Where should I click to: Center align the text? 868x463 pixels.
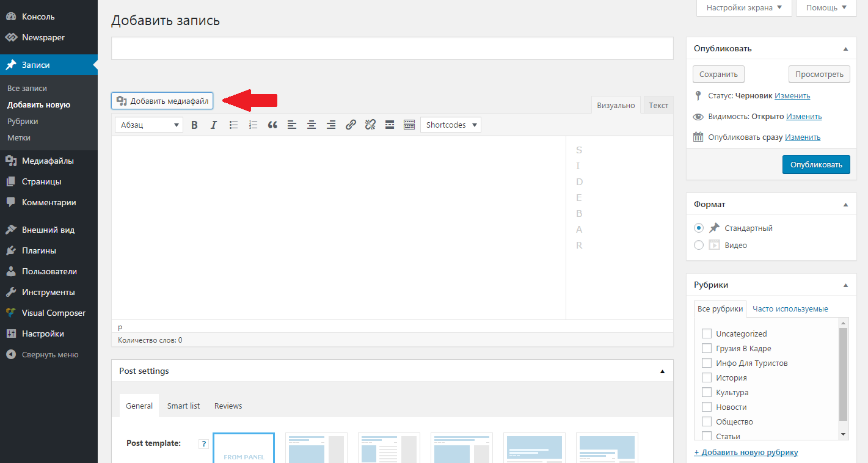[x=312, y=125]
